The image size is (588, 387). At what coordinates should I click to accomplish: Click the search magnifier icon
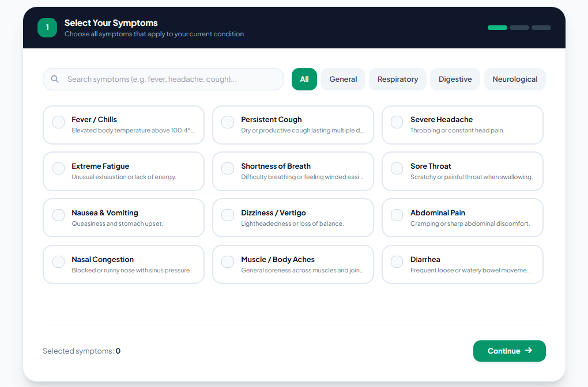pyautogui.click(x=55, y=79)
